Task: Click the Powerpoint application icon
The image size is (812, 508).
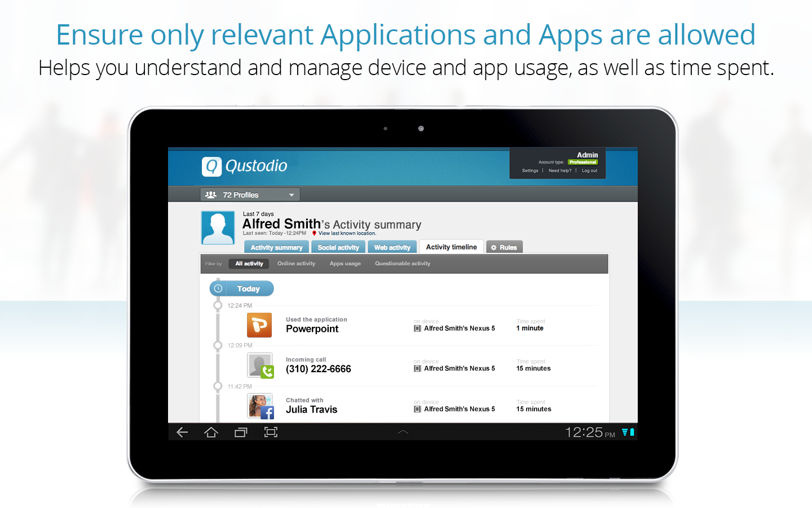Action: [x=259, y=325]
